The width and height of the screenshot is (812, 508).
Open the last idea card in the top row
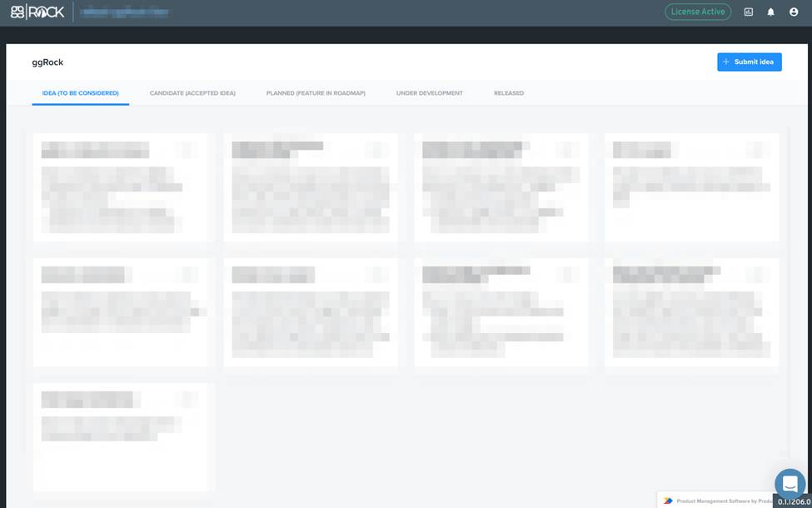[x=691, y=187]
